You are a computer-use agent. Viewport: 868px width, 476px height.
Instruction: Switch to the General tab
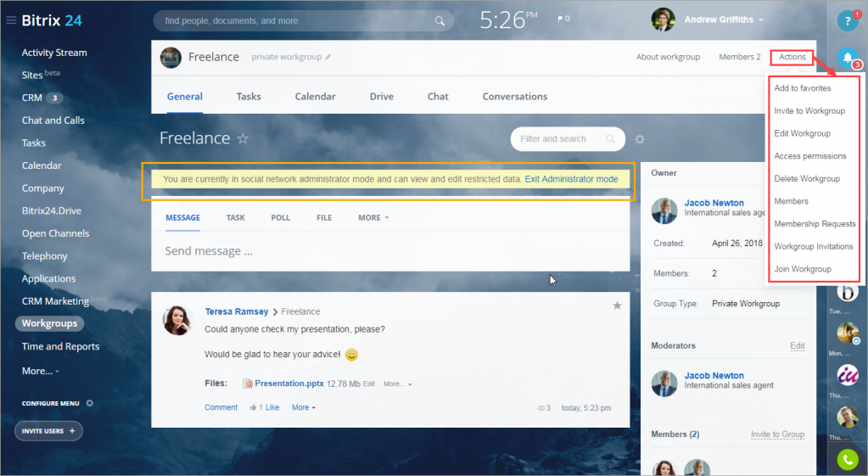[x=185, y=97]
